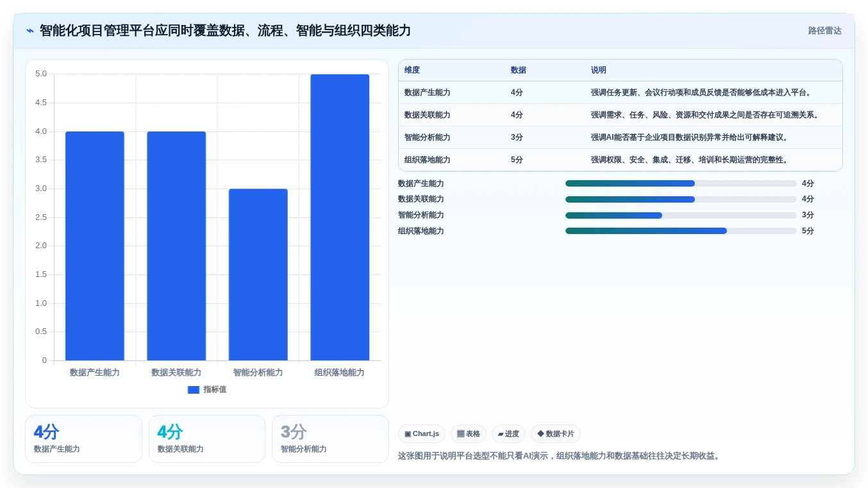Image resolution: width=868 pixels, height=488 pixels.
Task: Click the diamond icon in 数据卡片 chip
Action: coord(540,434)
